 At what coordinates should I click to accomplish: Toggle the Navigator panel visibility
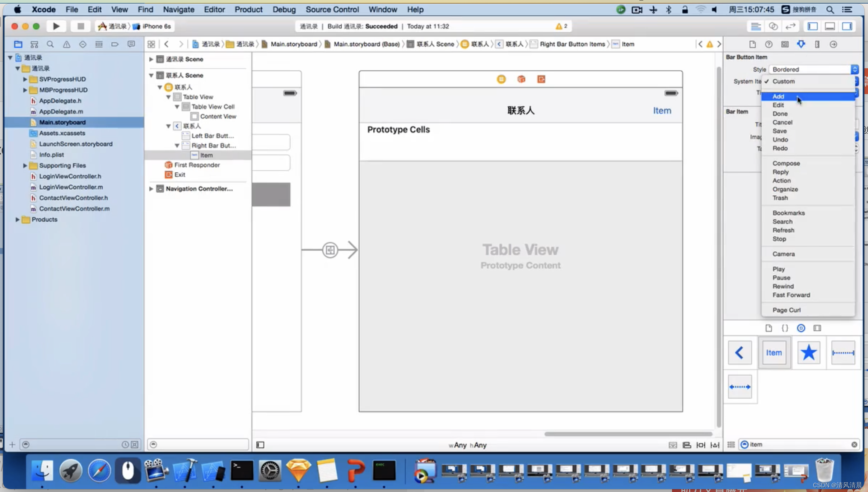click(813, 26)
